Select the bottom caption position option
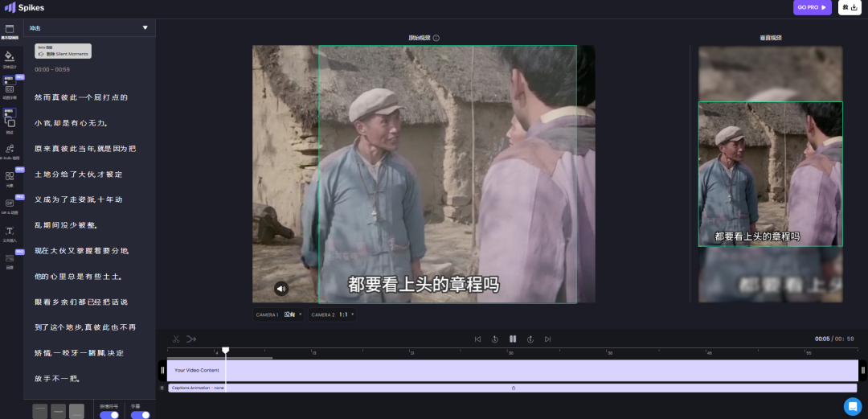Image resolution: width=868 pixels, height=419 pixels. pyautogui.click(x=77, y=411)
